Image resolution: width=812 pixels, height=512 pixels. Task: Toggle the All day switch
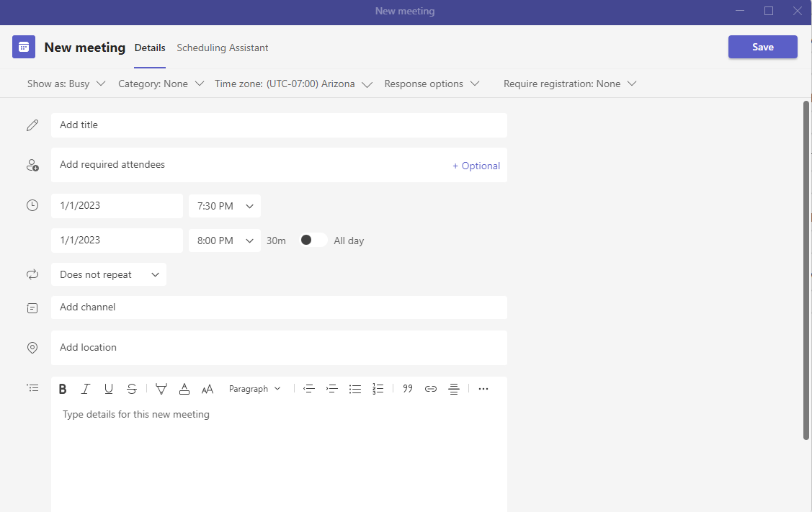313,241
